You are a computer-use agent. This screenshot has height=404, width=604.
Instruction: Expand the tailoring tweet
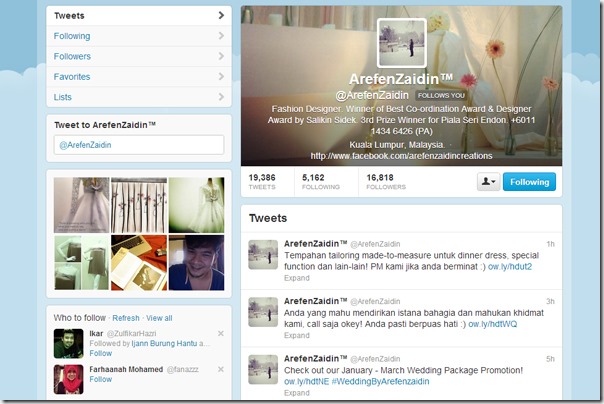coord(297,278)
